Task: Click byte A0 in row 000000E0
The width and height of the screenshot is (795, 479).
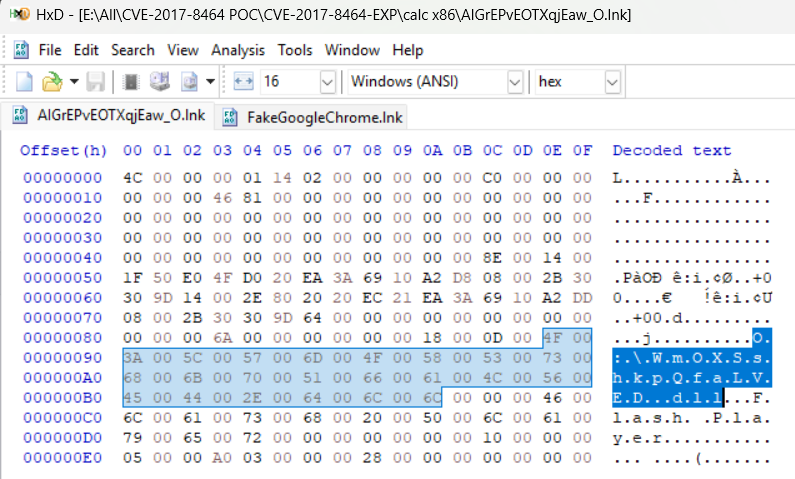Action: pyautogui.click(x=223, y=458)
